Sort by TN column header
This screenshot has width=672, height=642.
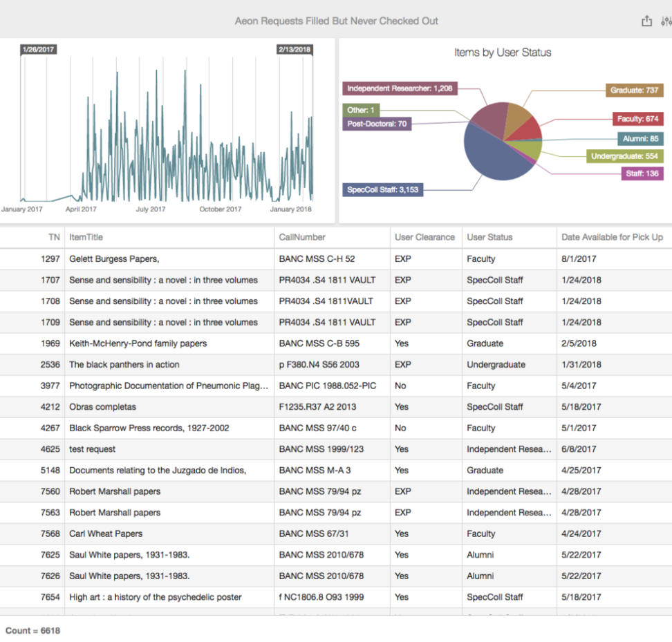54,237
